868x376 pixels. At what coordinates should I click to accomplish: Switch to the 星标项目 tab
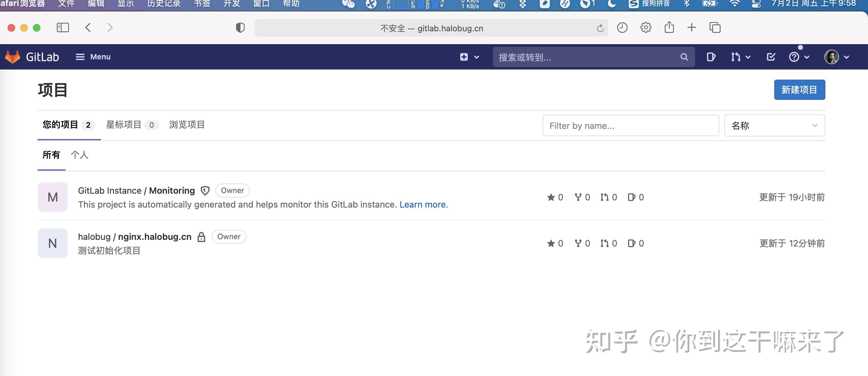coord(124,125)
